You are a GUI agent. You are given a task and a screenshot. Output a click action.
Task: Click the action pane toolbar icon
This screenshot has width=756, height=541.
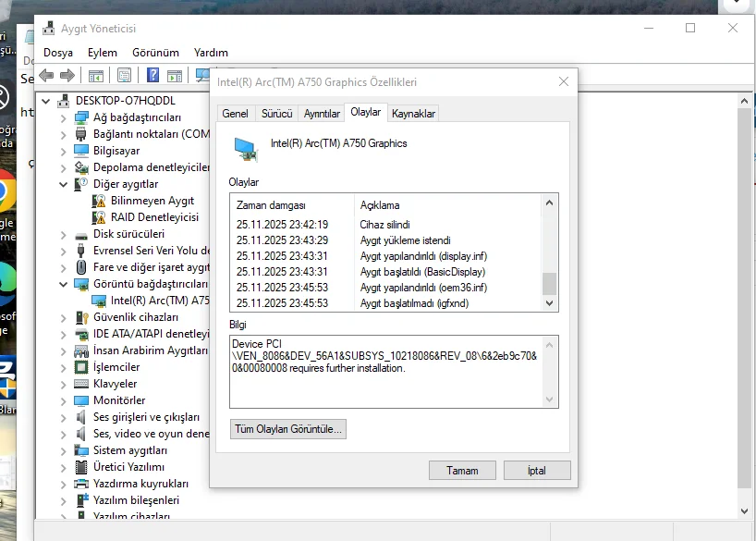click(x=175, y=76)
